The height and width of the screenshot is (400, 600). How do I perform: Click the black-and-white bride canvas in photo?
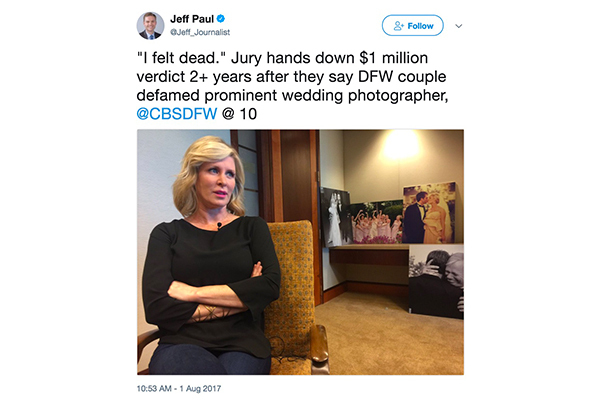coord(336,217)
